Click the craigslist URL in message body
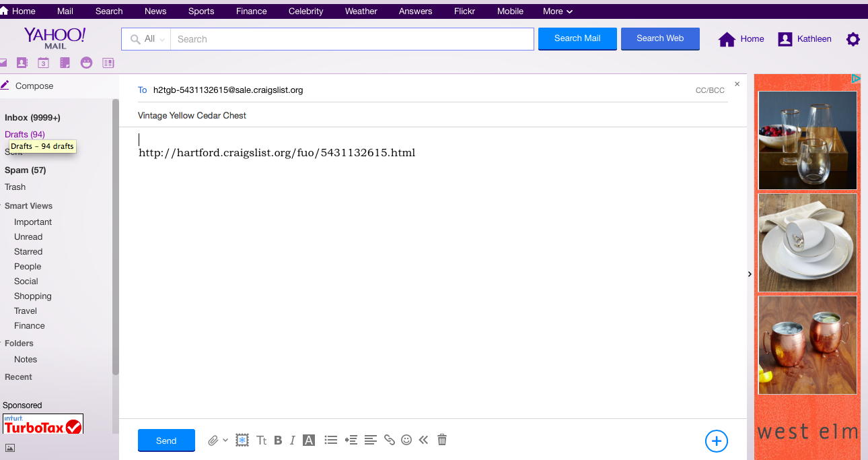 [x=277, y=153]
